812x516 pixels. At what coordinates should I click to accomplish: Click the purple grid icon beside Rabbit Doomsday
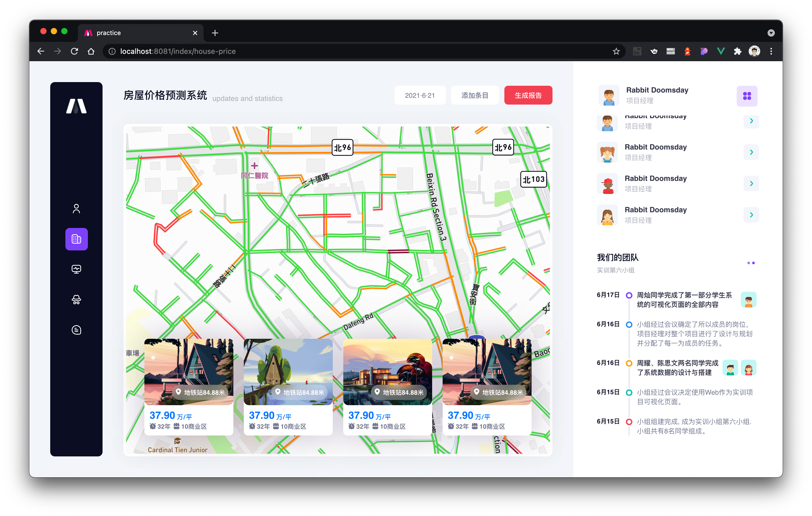747,96
